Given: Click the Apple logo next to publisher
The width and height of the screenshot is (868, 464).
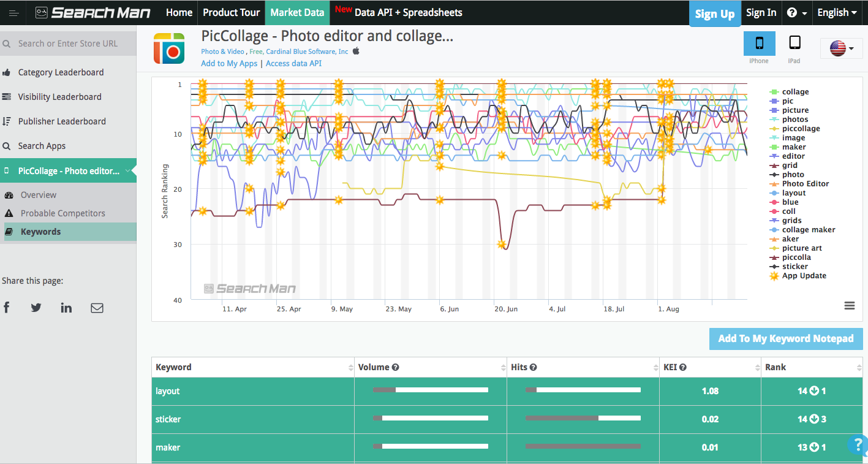Looking at the screenshot, I should coord(356,51).
